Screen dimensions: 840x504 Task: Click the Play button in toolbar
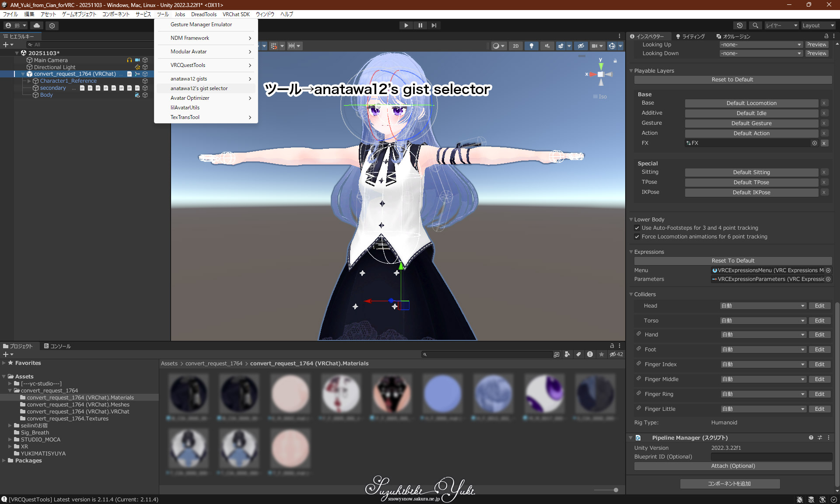coord(406,25)
